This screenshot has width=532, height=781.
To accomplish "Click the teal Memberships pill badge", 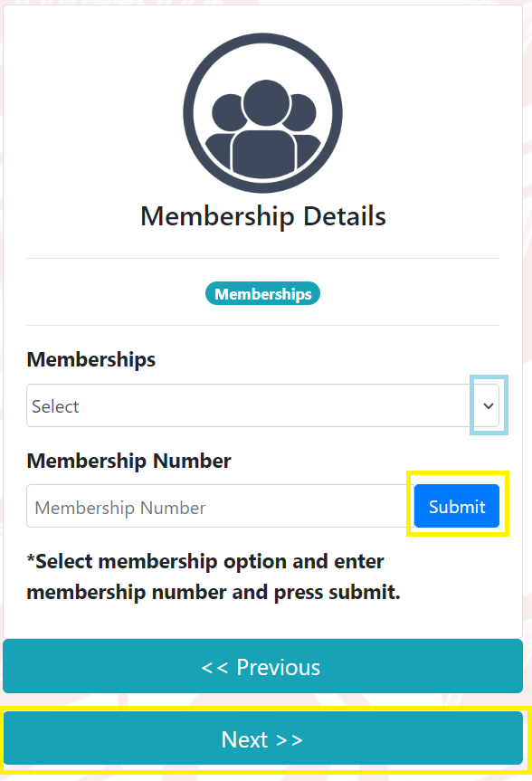I will point(262,293).
